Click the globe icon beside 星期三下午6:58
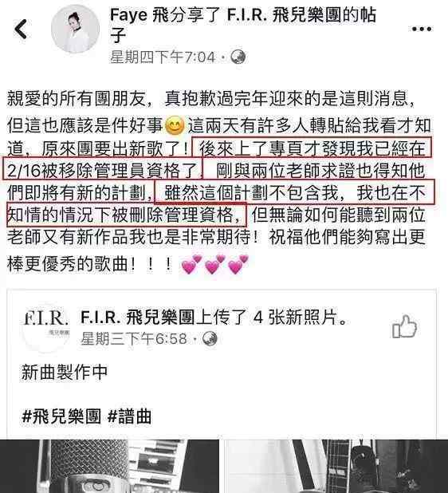 tap(210, 338)
